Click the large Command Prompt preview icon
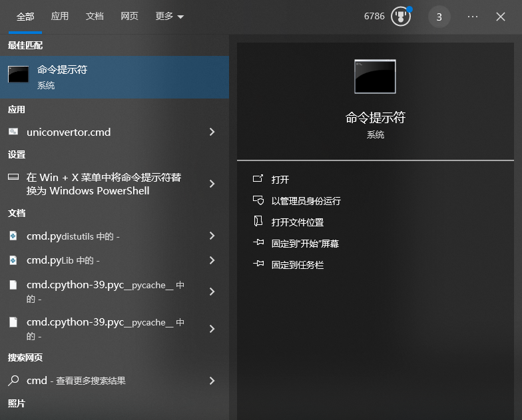Viewport: 522px width, 420px height. click(x=376, y=77)
